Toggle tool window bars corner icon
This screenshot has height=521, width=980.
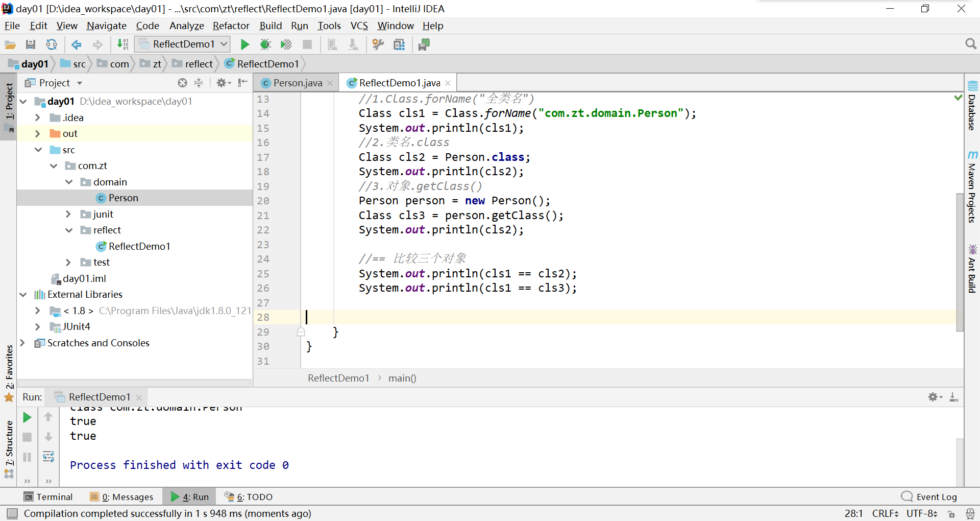pos(12,513)
